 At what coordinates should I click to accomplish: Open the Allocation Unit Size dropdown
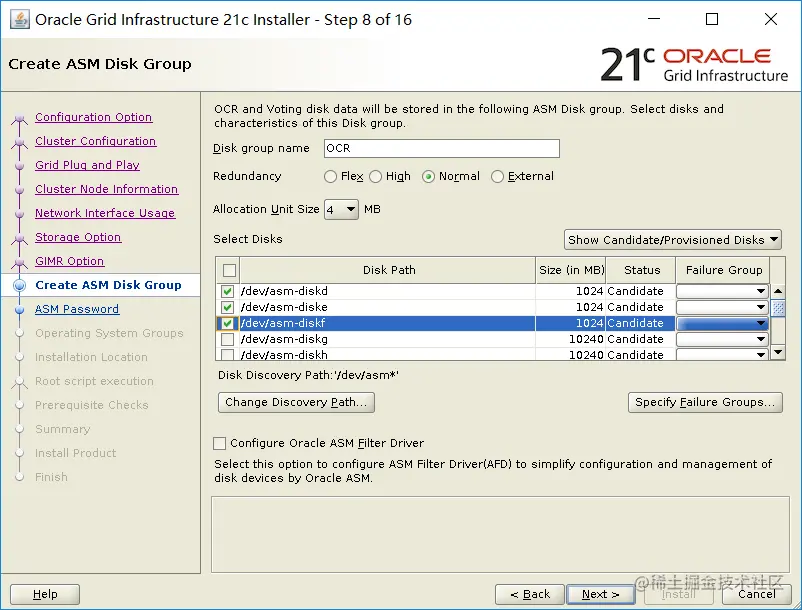pos(341,209)
